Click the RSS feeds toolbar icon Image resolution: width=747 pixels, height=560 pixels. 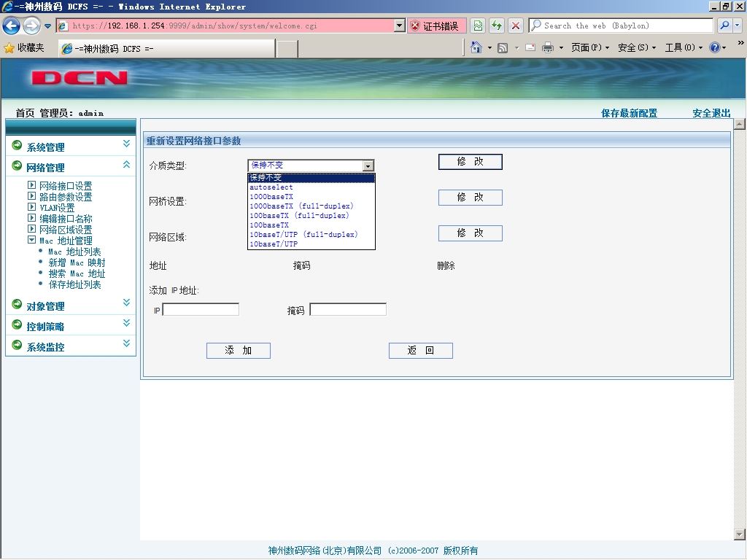tap(503, 47)
